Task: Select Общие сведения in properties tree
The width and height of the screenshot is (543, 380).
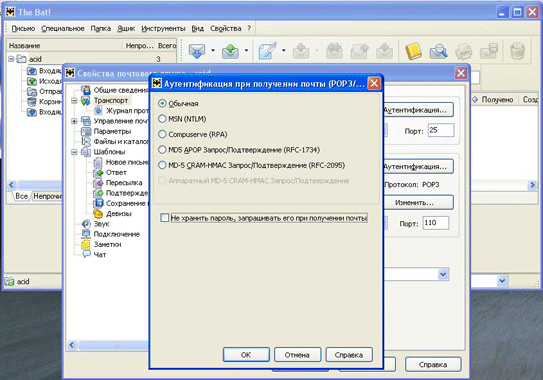Action: (121, 90)
